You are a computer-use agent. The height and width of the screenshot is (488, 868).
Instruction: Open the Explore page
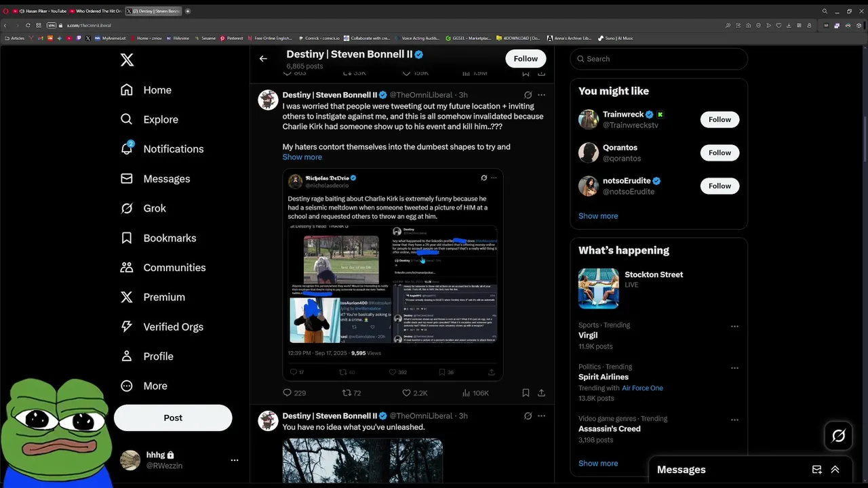click(149, 119)
